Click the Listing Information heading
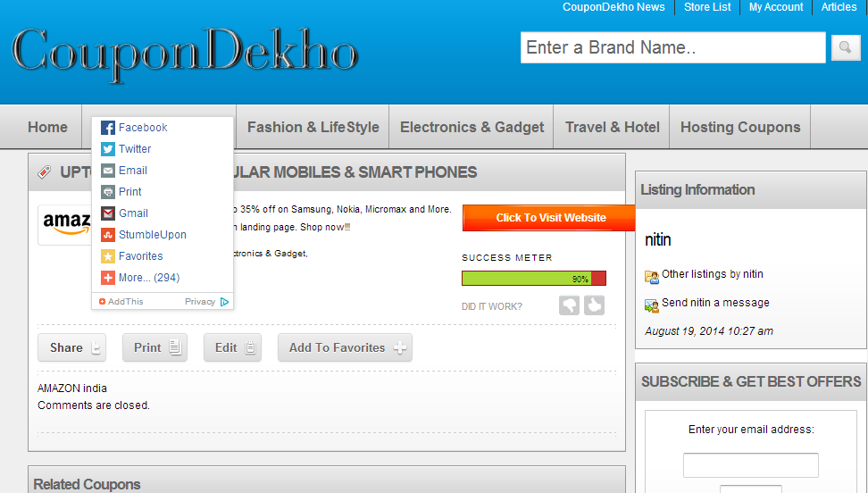The height and width of the screenshot is (493, 868). click(697, 190)
